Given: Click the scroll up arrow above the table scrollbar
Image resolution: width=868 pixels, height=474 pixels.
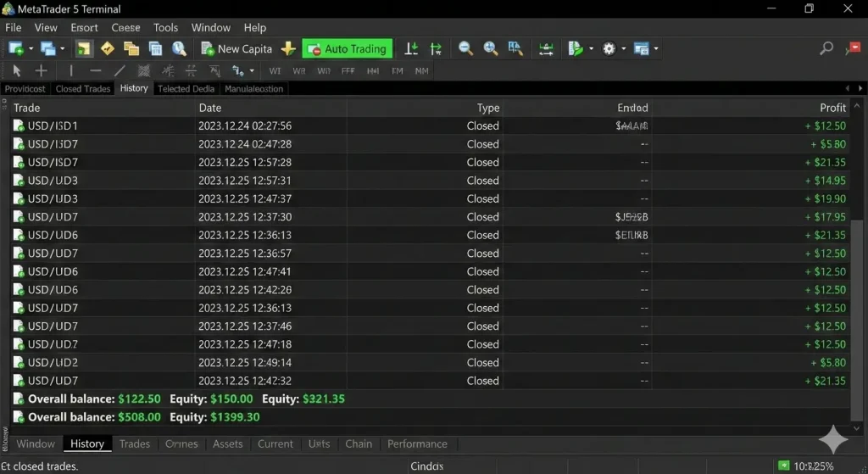Looking at the screenshot, I should coord(856,105).
